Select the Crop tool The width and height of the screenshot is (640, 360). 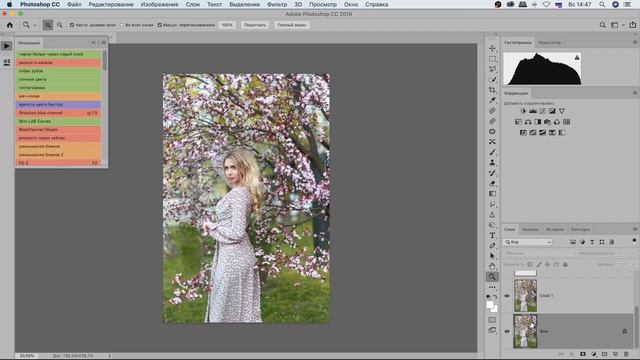pos(492,90)
